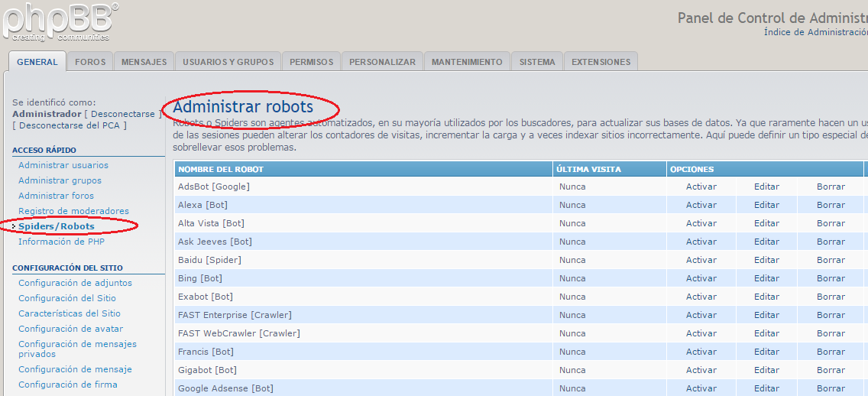Screen dimensions: 868x396
Task: Open Información de PHP link
Action: pos(61,242)
